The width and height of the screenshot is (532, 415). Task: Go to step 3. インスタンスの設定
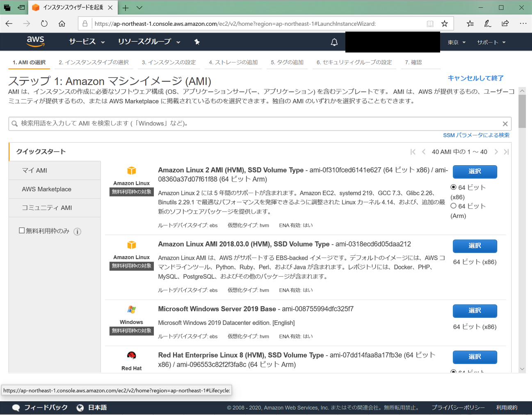coord(169,62)
